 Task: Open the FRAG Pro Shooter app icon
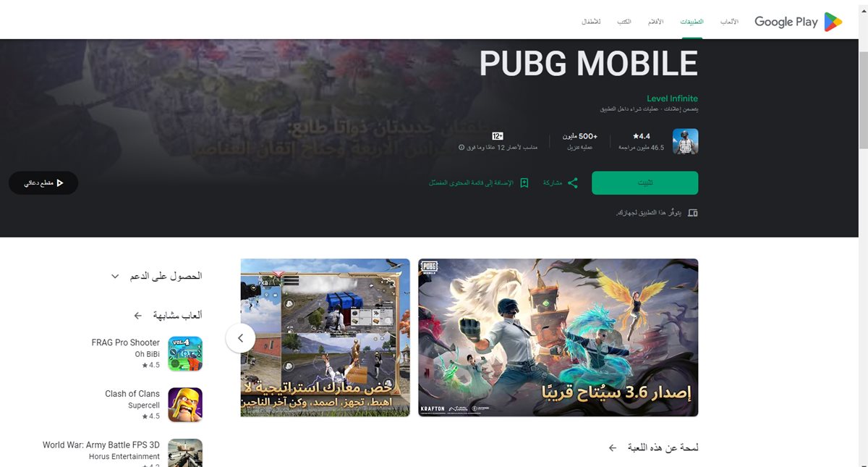pyautogui.click(x=185, y=353)
